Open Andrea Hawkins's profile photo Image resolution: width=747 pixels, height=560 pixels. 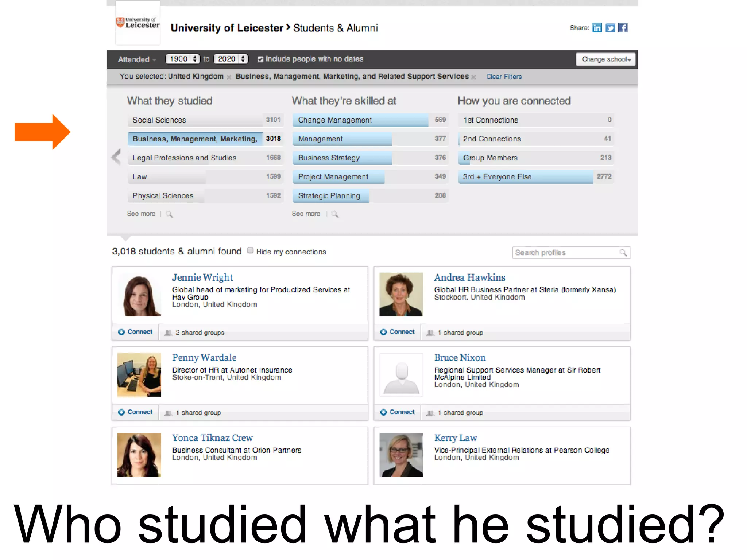[x=401, y=294]
